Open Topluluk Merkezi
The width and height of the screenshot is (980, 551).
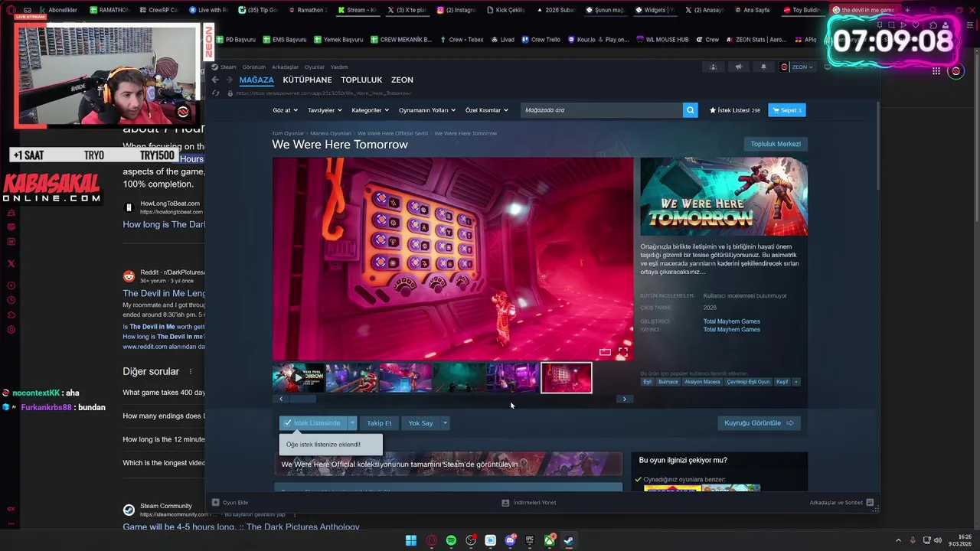(776, 144)
